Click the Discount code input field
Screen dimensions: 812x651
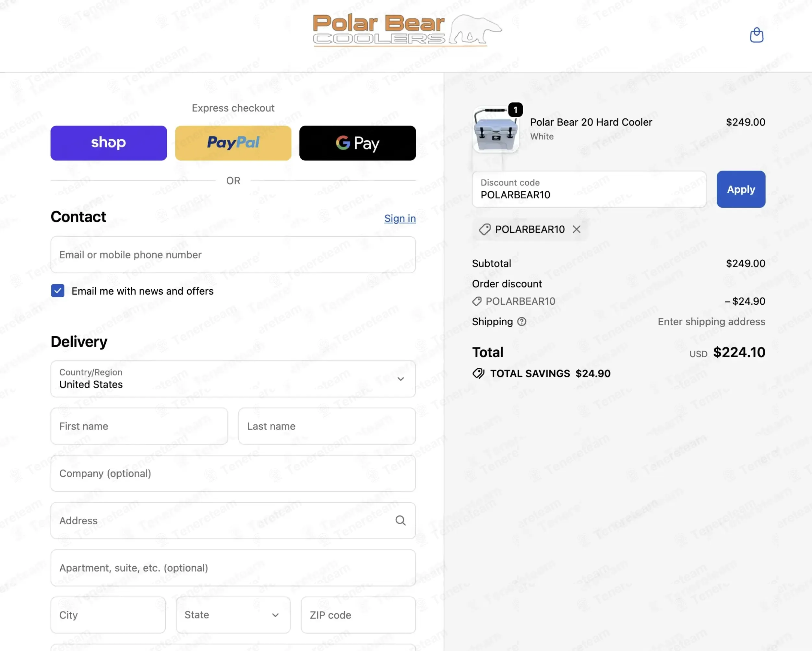(589, 189)
